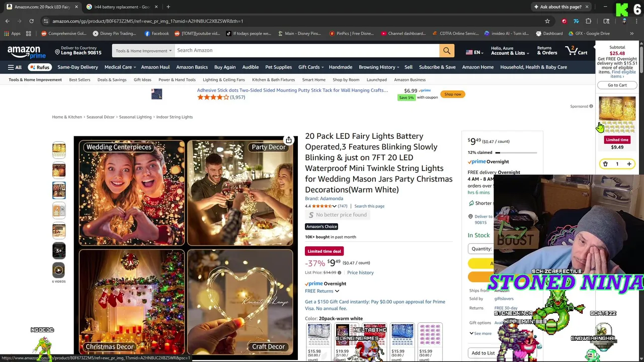Image resolution: width=644 pixels, height=362 pixels.
Task: Open Amazon Basics menu item
Action: [192, 67]
